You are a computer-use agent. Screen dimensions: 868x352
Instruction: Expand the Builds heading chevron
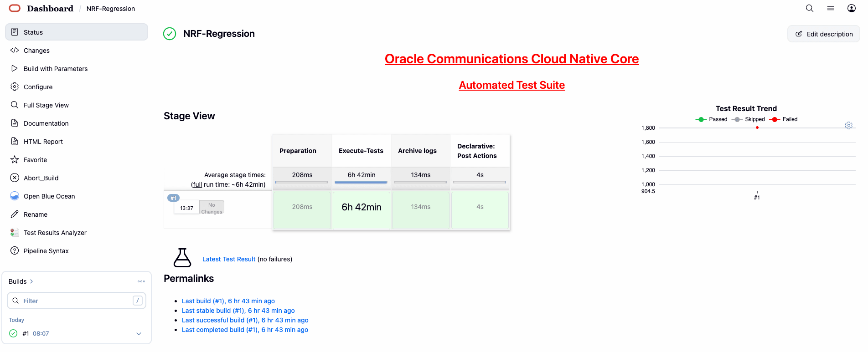pyautogui.click(x=31, y=281)
